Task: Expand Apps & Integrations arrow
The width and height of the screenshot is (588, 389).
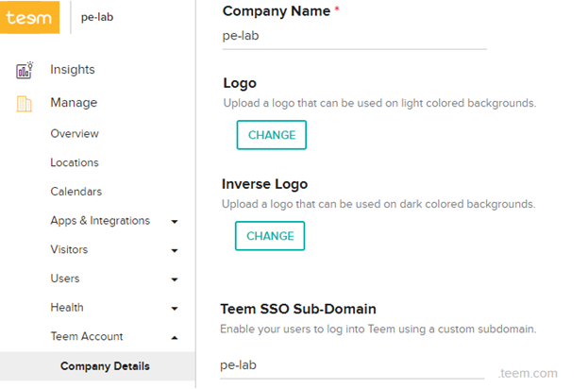Action: [175, 222]
